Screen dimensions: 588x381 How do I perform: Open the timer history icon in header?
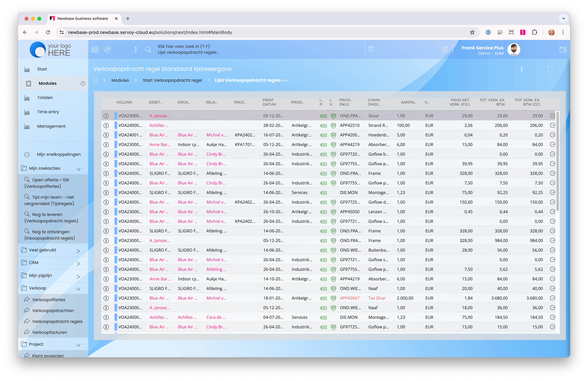coord(371,49)
